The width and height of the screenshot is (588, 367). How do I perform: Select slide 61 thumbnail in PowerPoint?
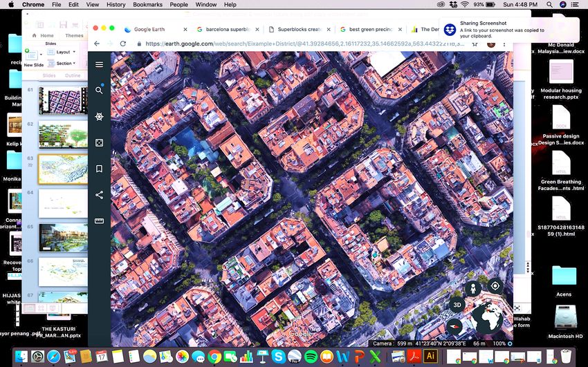coord(64,101)
